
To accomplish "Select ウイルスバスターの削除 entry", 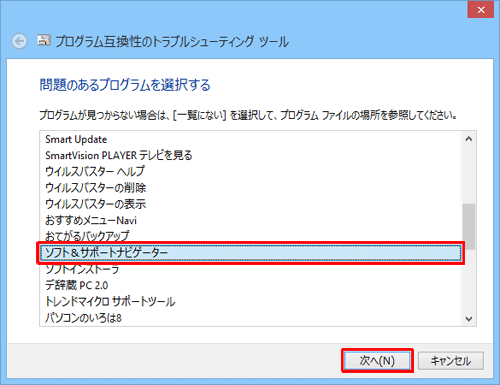I will point(251,188).
